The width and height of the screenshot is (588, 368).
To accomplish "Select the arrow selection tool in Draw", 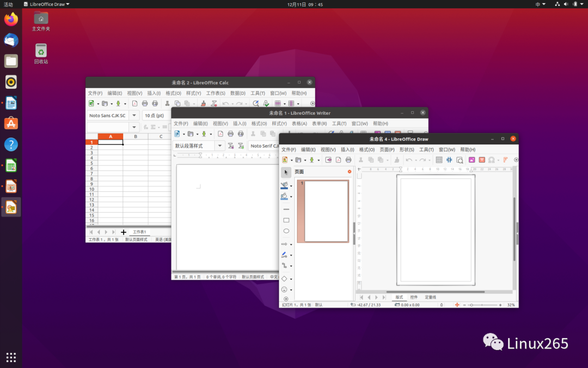I will (286, 172).
